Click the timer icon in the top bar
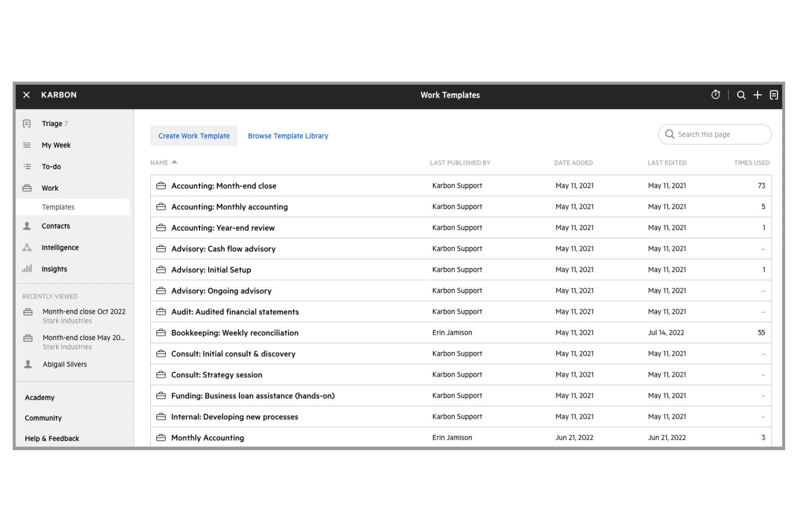Viewport: 798px width, 532px height. coord(716,95)
